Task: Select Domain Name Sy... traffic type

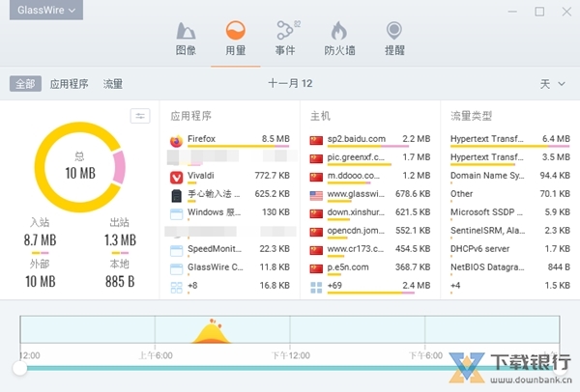Action: tap(510, 178)
